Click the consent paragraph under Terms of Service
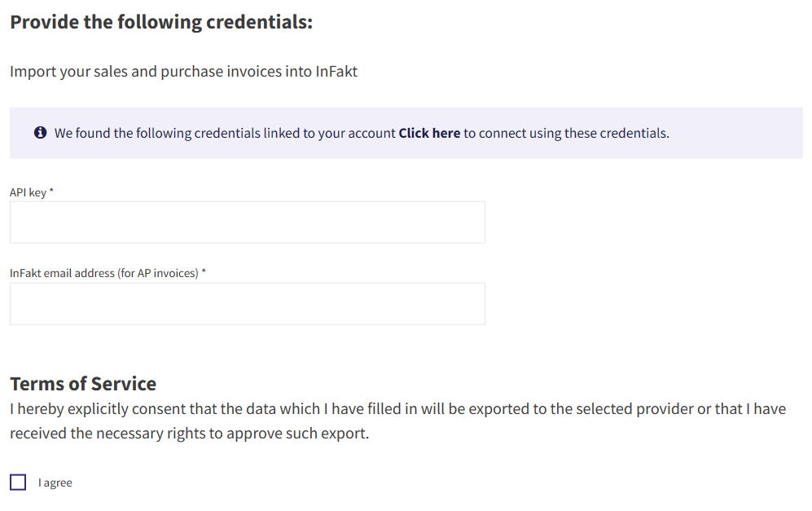 [x=397, y=421]
